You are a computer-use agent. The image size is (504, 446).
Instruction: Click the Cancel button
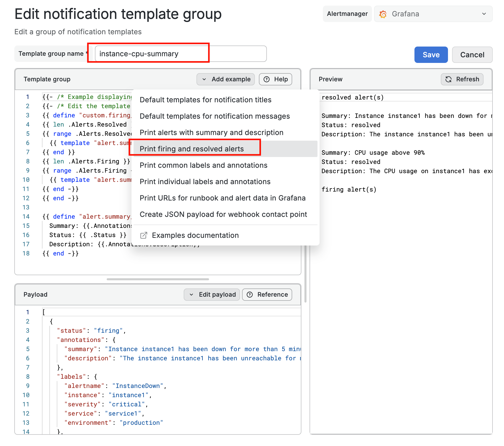coord(472,55)
